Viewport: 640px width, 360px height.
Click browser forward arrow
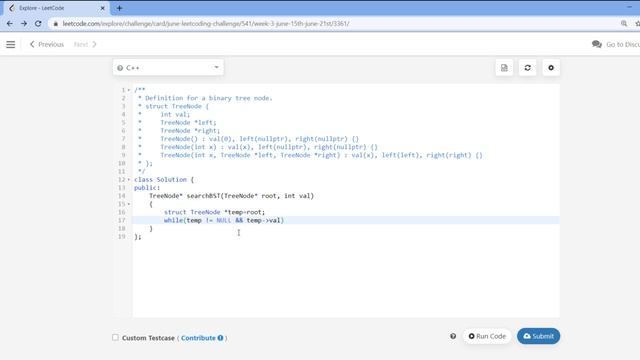(x=24, y=24)
